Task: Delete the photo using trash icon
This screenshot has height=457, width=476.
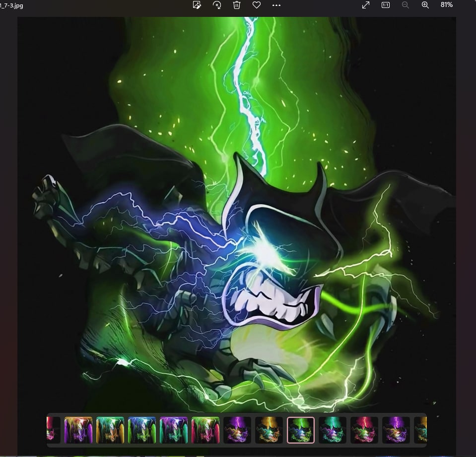Action: click(237, 5)
